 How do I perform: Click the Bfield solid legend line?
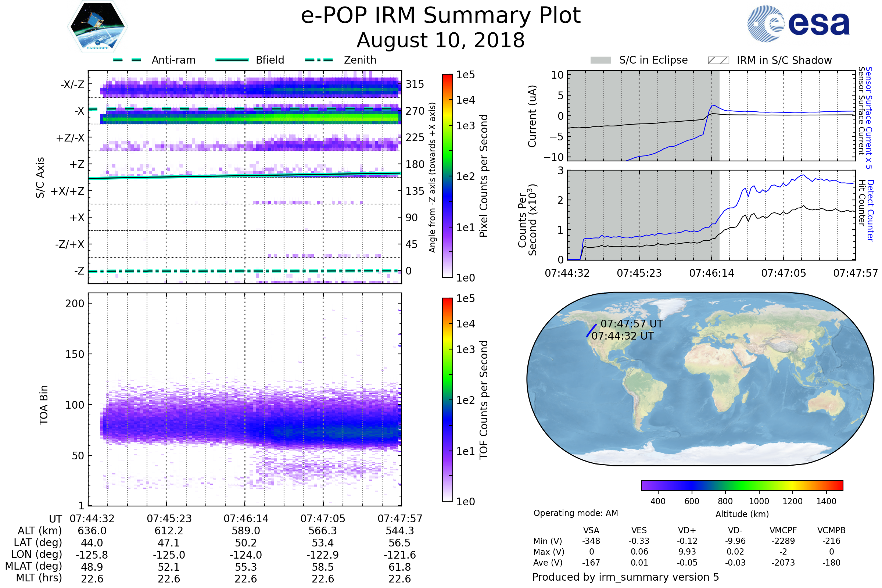(x=232, y=60)
